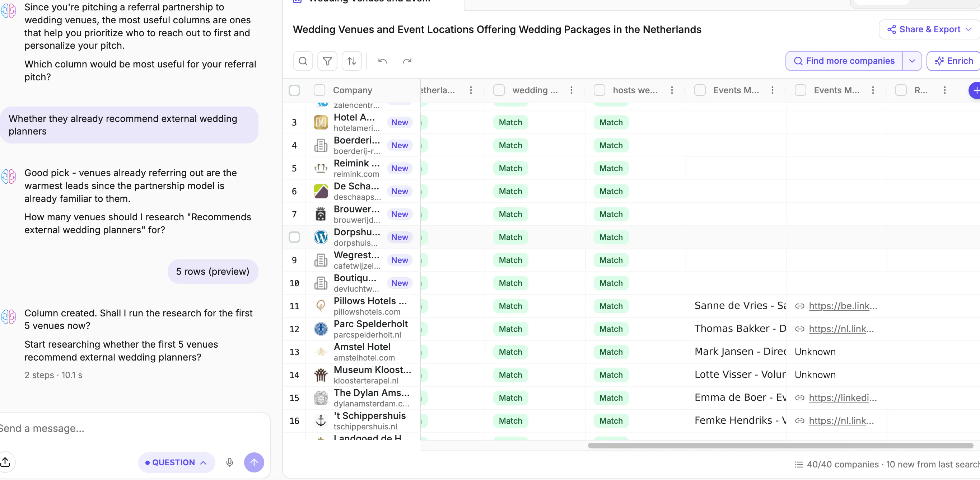Add a new column with plus button
The width and height of the screenshot is (980, 480).
tap(975, 90)
